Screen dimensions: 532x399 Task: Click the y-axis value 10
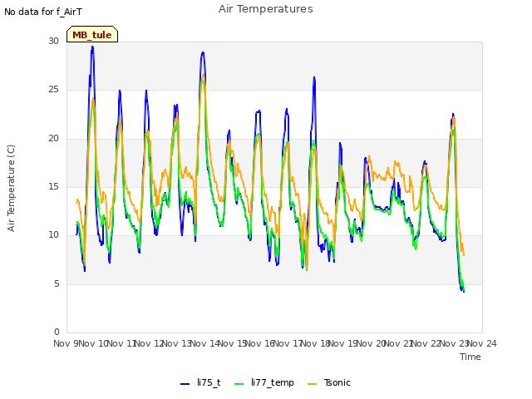(x=53, y=234)
